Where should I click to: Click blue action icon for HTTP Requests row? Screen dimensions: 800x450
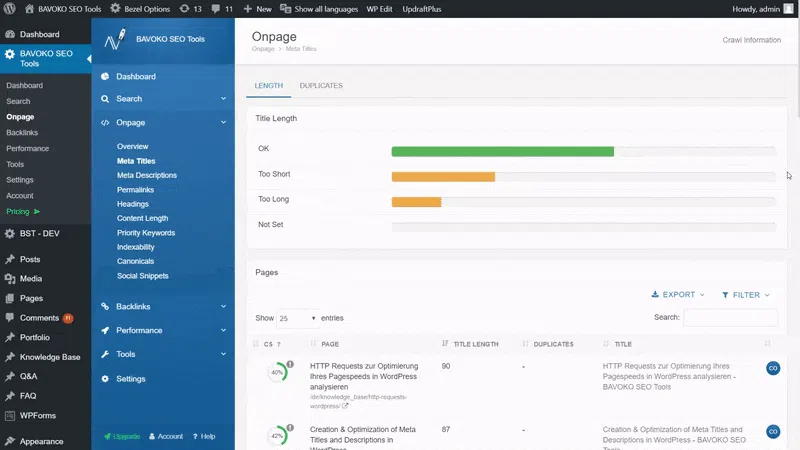[x=773, y=368]
